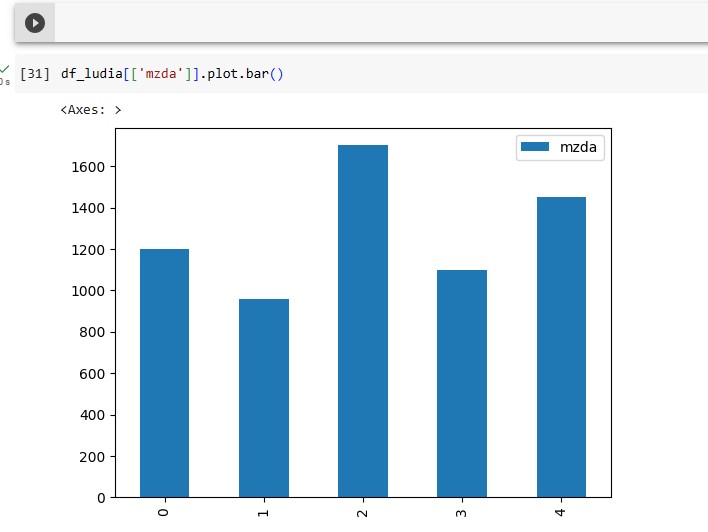Image resolution: width=708 pixels, height=532 pixels.
Task: Click the tallest bar at index 2
Action: click(x=363, y=321)
